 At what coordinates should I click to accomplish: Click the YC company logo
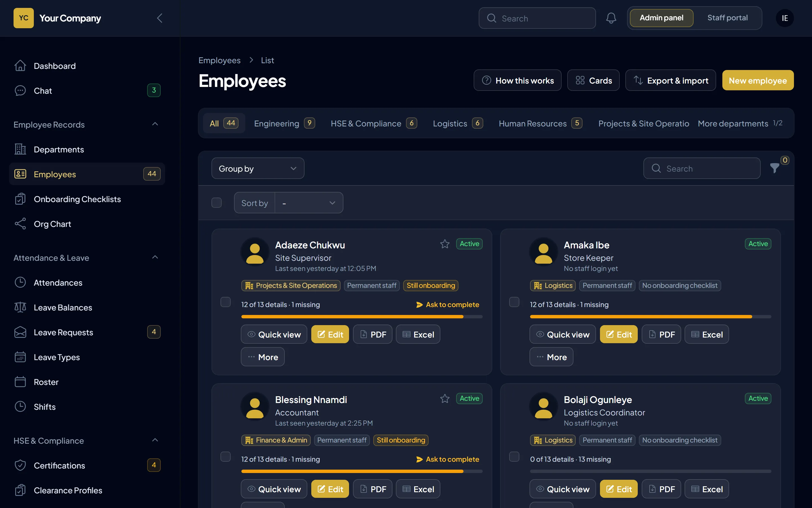(23, 18)
